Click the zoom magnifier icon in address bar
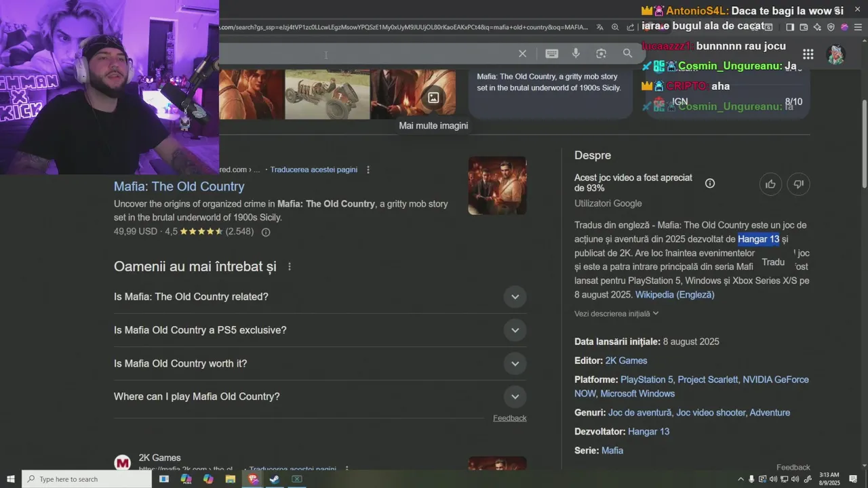The width and height of the screenshot is (868, 488). [615, 27]
